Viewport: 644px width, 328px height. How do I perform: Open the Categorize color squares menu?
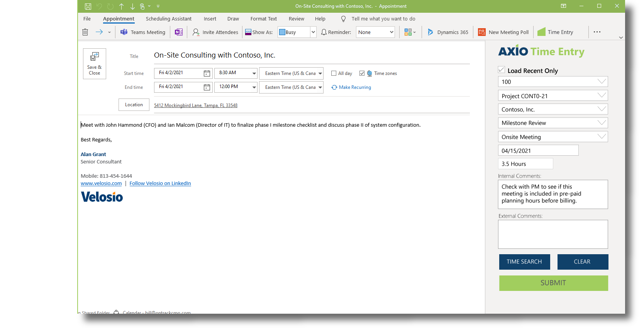410,32
